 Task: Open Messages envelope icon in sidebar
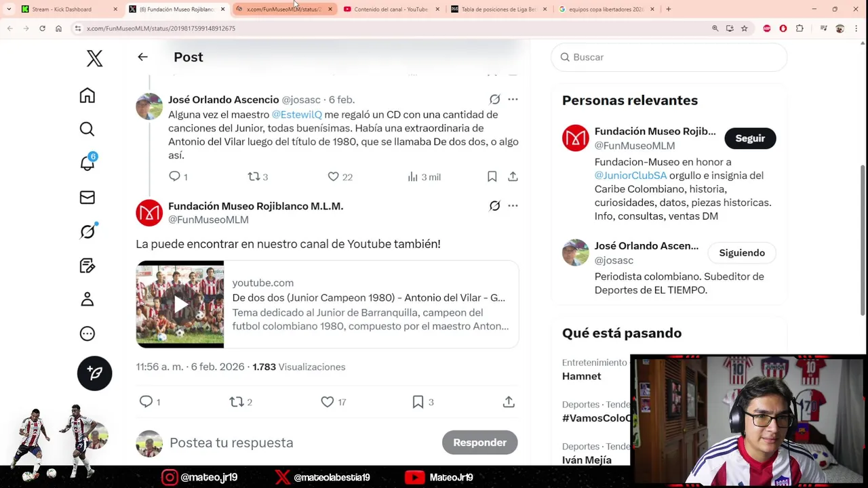87,197
